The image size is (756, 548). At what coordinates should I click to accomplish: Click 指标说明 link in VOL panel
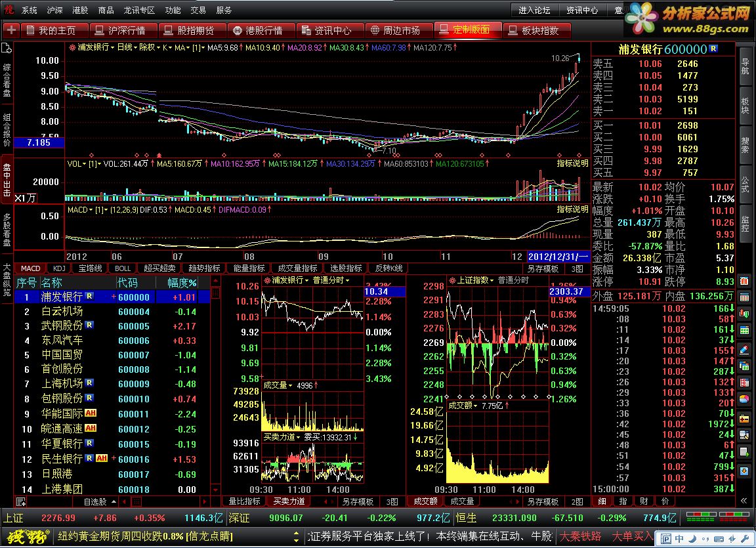pyautogui.click(x=572, y=163)
